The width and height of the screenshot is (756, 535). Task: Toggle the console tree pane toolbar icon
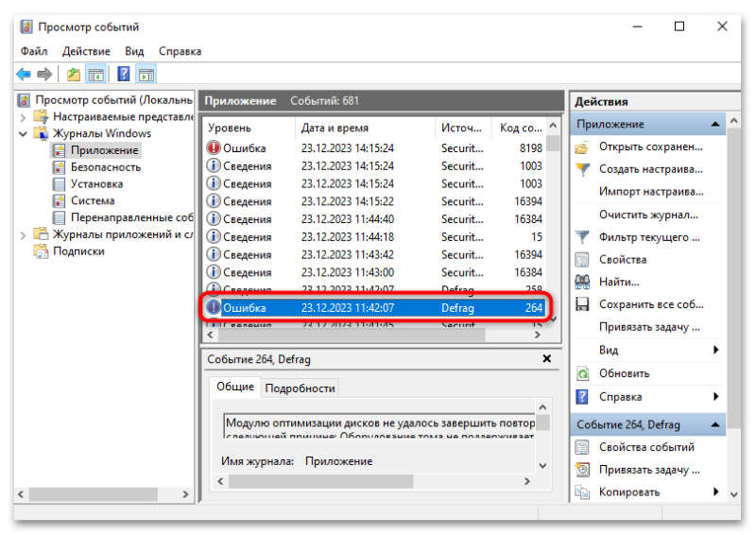coord(96,75)
